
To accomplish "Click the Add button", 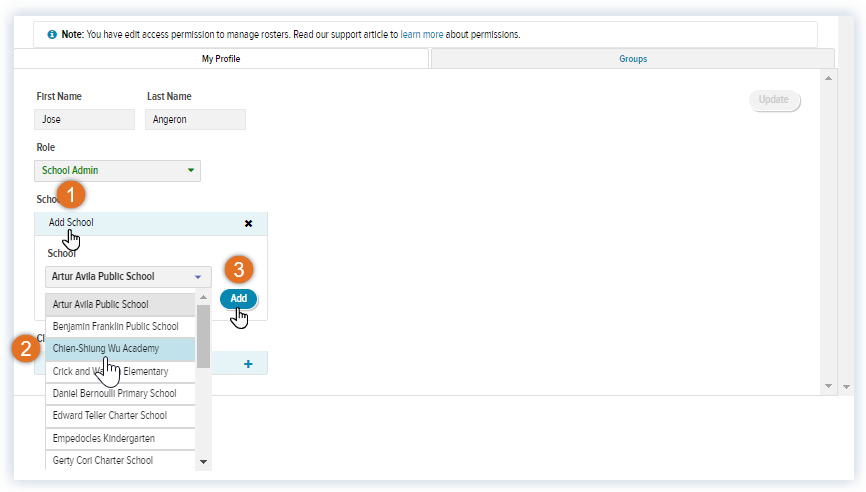I will (x=239, y=299).
